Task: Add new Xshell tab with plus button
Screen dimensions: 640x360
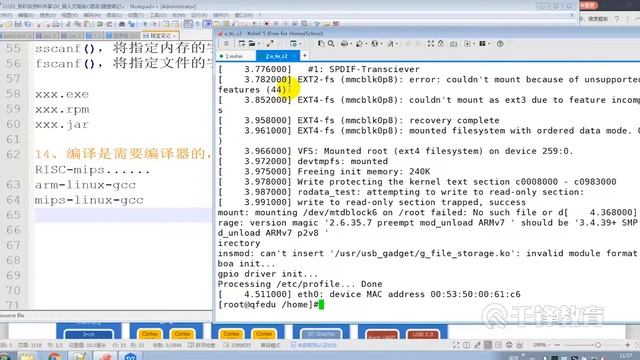Action: point(305,56)
